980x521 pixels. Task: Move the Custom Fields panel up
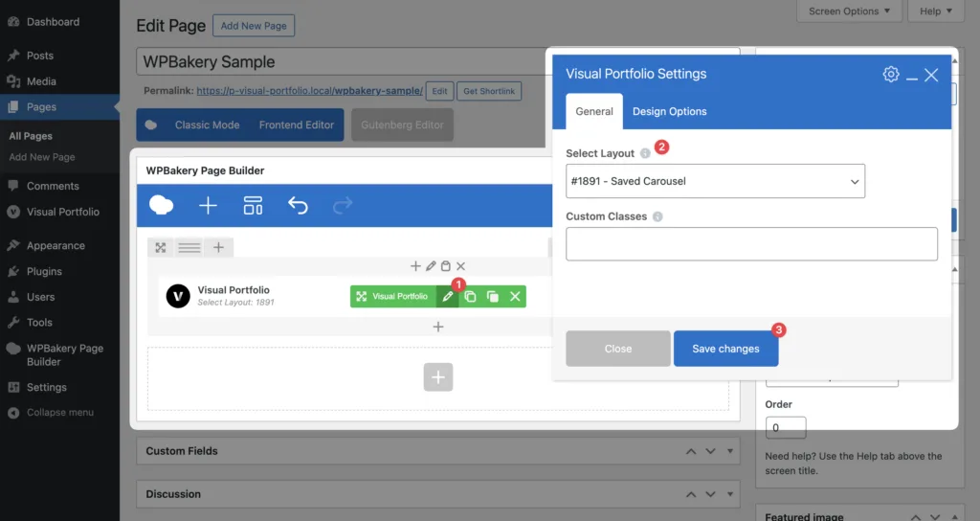(691, 451)
